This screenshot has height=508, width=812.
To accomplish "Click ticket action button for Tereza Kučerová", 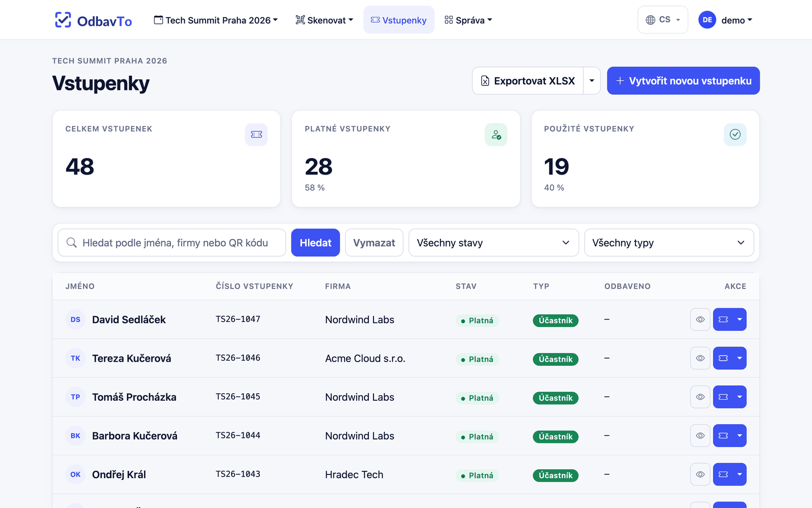I will (x=723, y=358).
